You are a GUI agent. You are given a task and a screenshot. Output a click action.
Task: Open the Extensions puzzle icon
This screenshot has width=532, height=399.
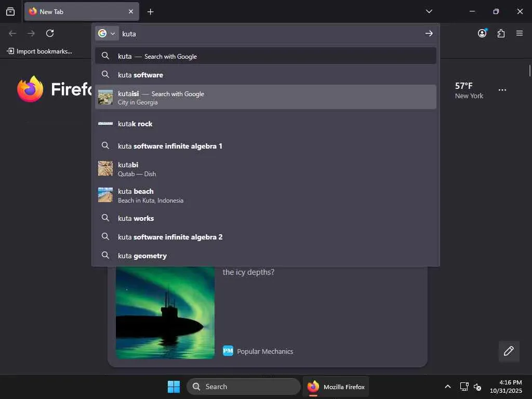click(501, 33)
